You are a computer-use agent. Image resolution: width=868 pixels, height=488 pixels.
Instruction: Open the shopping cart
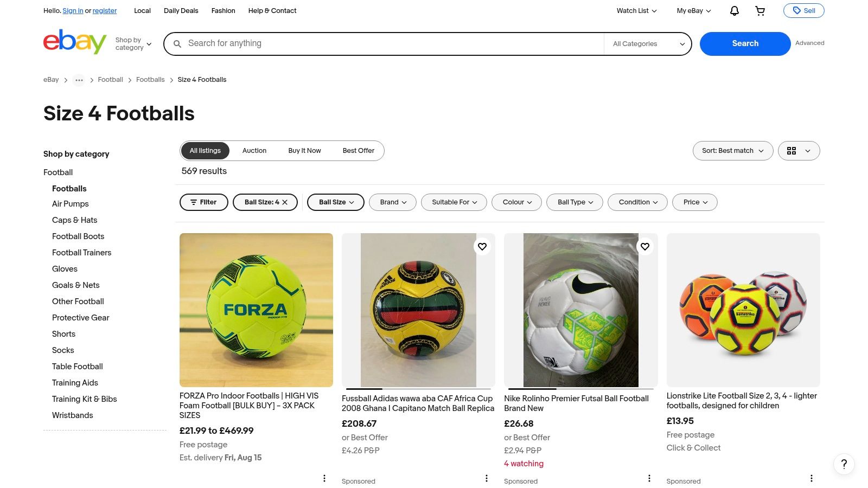760,11
